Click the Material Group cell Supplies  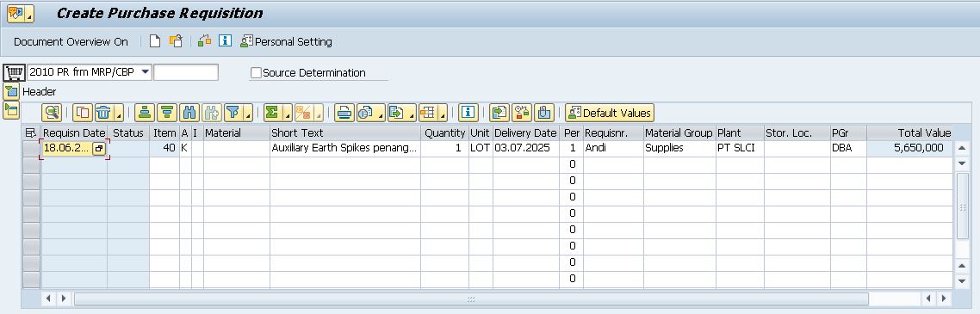[679, 149]
